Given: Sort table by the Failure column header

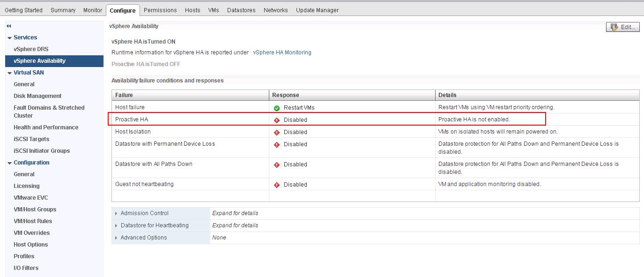Looking at the screenshot, I should [x=124, y=95].
